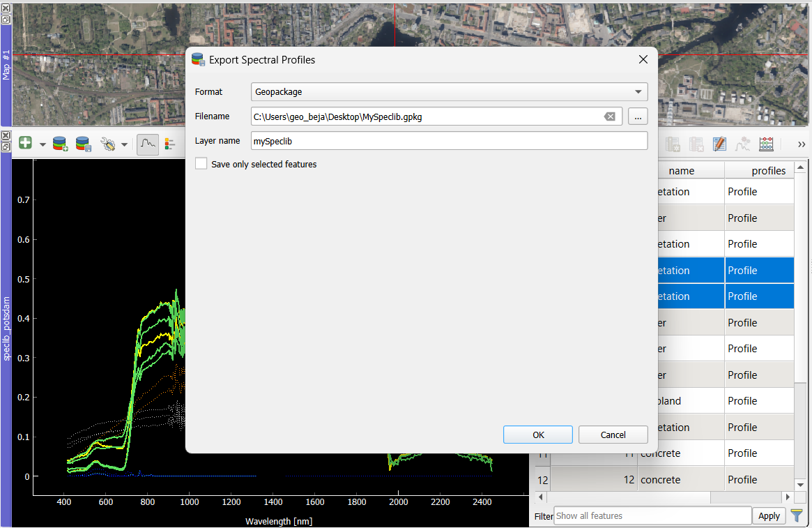Add profiles with the green plus icon
The image size is (812, 528).
(x=25, y=143)
